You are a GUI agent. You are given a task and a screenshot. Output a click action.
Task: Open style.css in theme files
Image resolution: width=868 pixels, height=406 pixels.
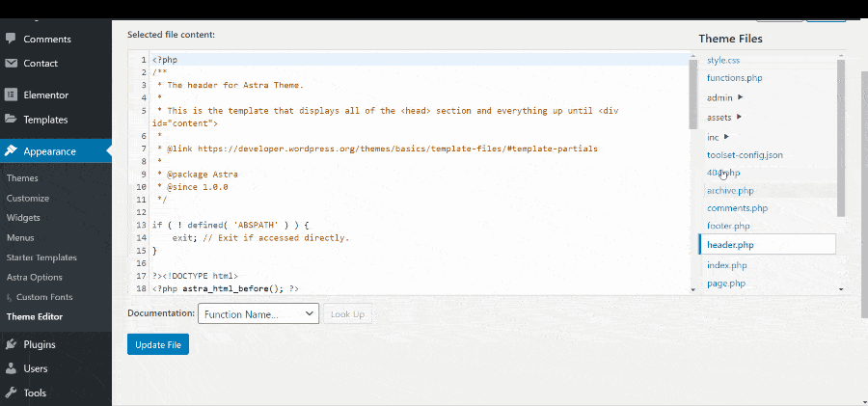pos(723,60)
